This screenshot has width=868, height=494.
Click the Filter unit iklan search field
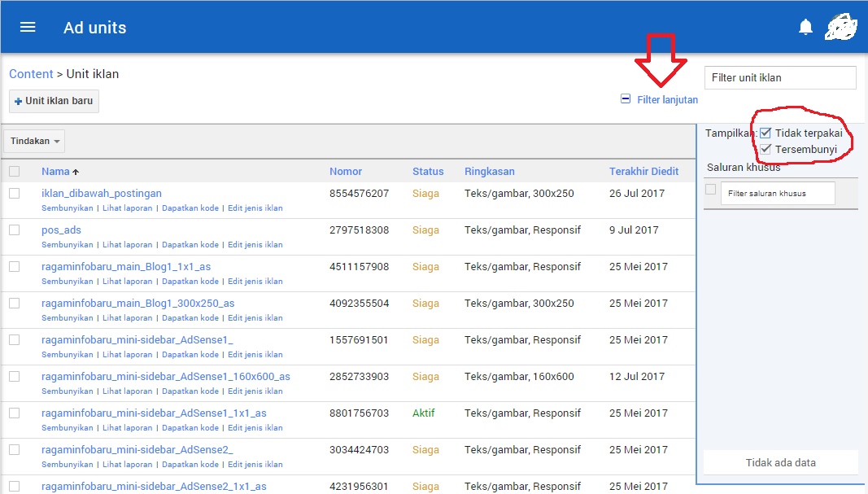pos(779,77)
